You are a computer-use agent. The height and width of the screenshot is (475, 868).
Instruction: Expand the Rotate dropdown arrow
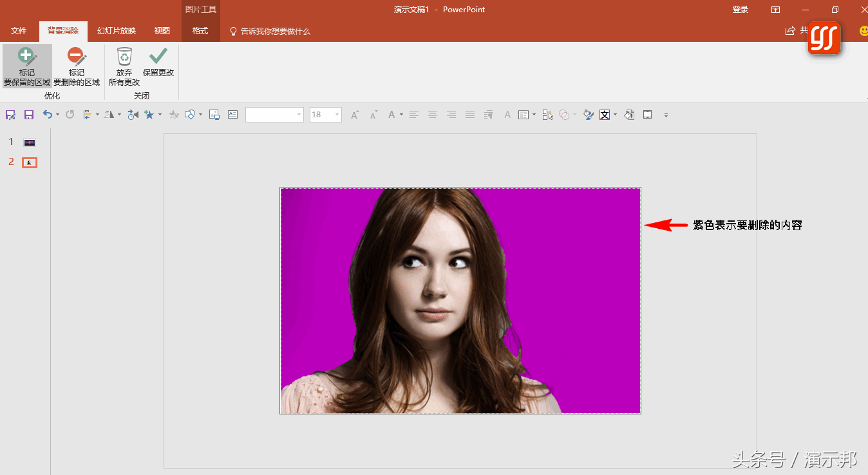click(119, 115)
